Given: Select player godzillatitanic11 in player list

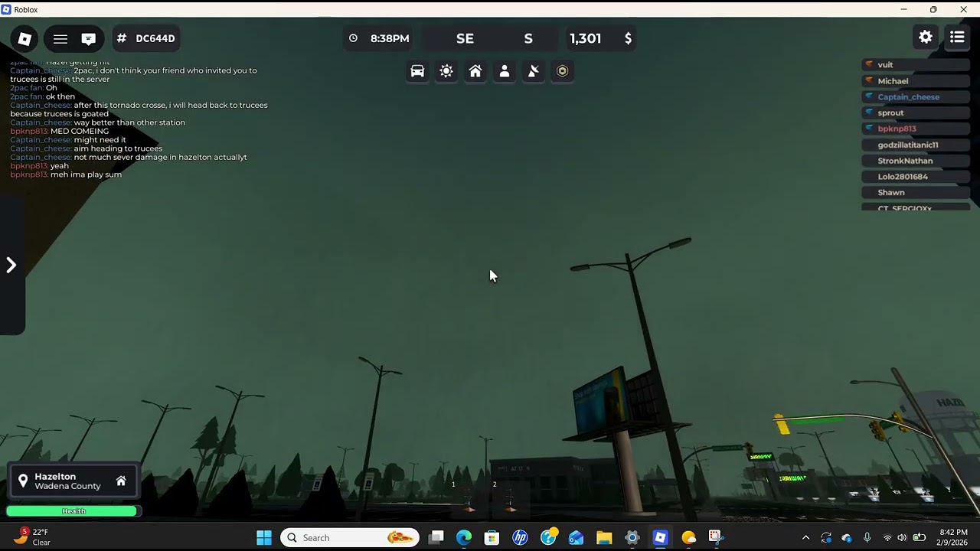Looking at the screenshot, I should click(x=915, y=145).
